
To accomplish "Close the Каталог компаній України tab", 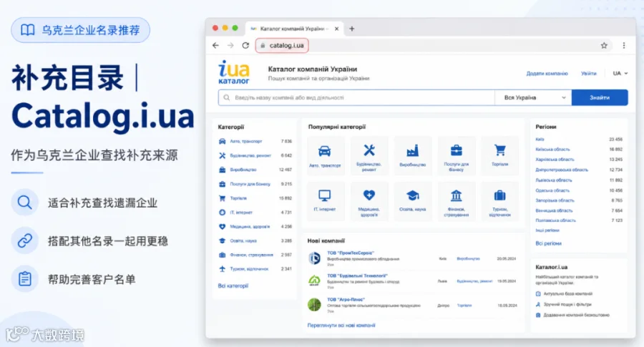I will [337, 29].
